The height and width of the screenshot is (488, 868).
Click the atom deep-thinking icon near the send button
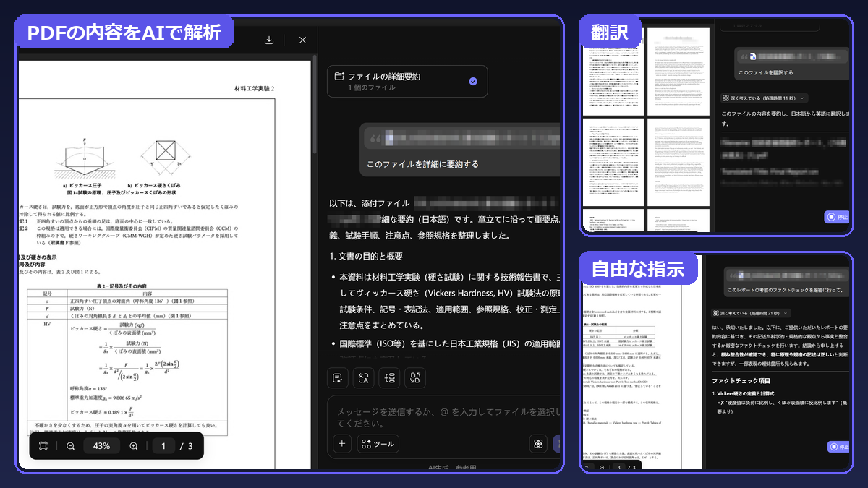tap(537, 444)
